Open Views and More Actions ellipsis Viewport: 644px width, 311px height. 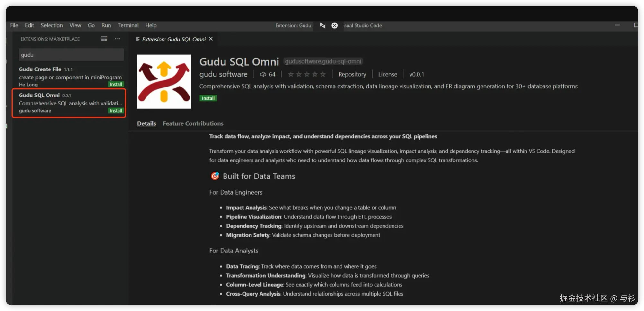(118, 39)
